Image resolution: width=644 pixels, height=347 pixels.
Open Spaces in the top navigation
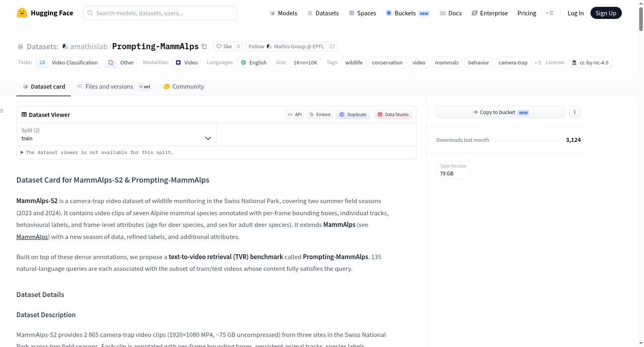362,13
